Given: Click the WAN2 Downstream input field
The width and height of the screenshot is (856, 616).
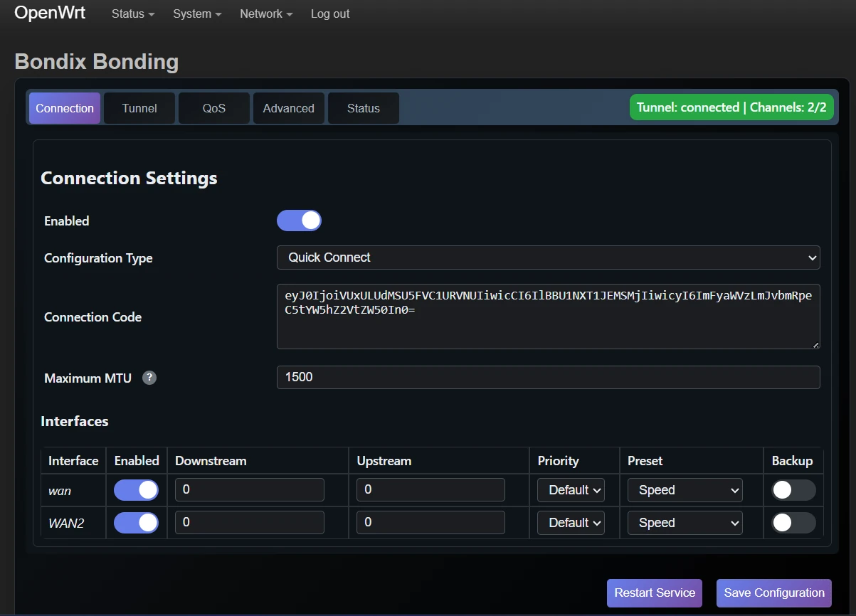Looking at the screenshot, I should [250, 523].
